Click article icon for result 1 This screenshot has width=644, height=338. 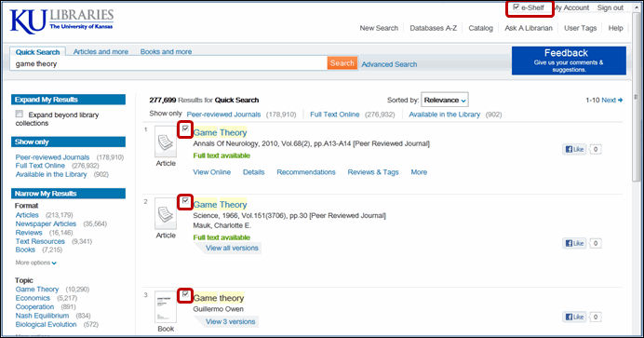[166, 142]
